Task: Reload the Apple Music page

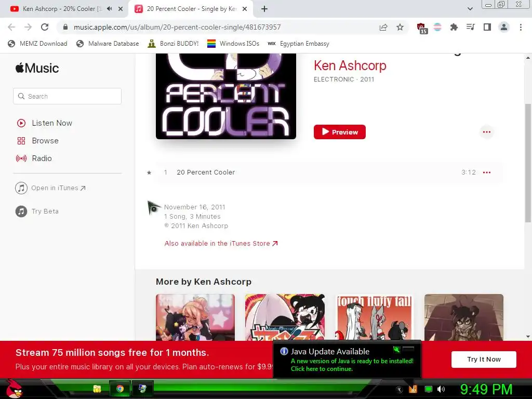Action: (45, 27)
